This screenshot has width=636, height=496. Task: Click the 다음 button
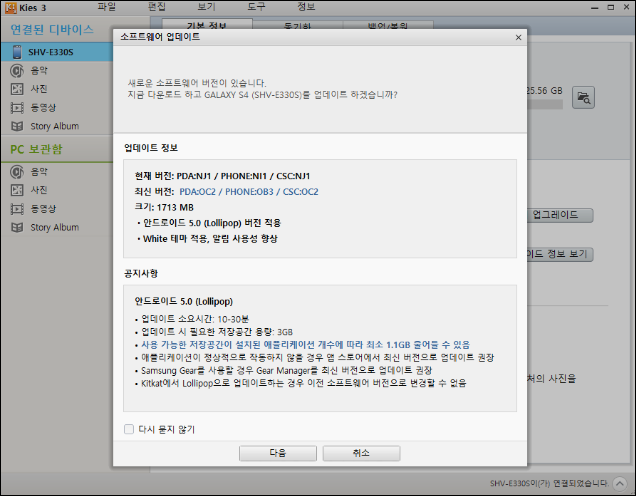[278, 453]
